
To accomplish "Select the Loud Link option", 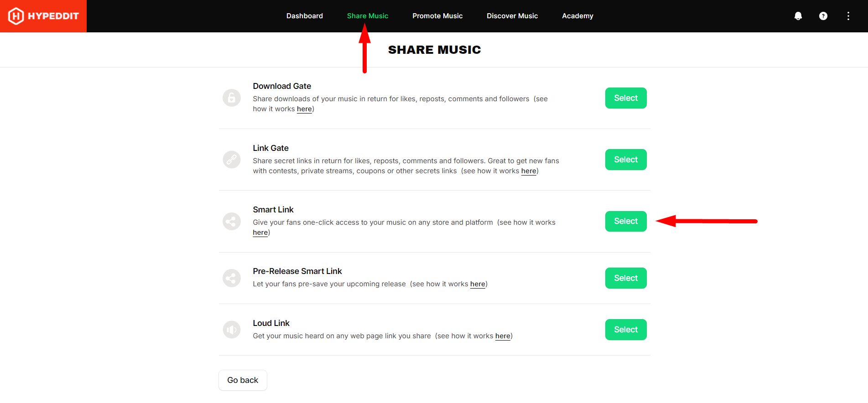I will 626,330.
